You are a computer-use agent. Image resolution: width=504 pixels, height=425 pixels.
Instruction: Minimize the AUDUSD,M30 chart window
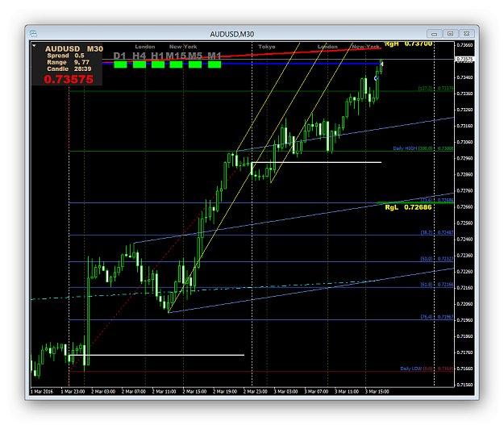(435, 34)
